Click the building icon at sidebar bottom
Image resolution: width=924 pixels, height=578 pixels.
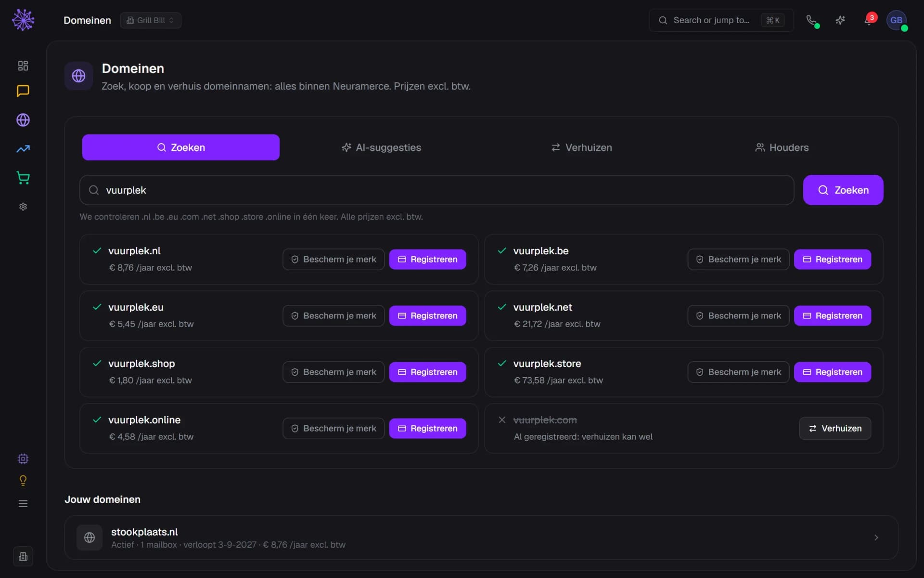pos(23,556)
